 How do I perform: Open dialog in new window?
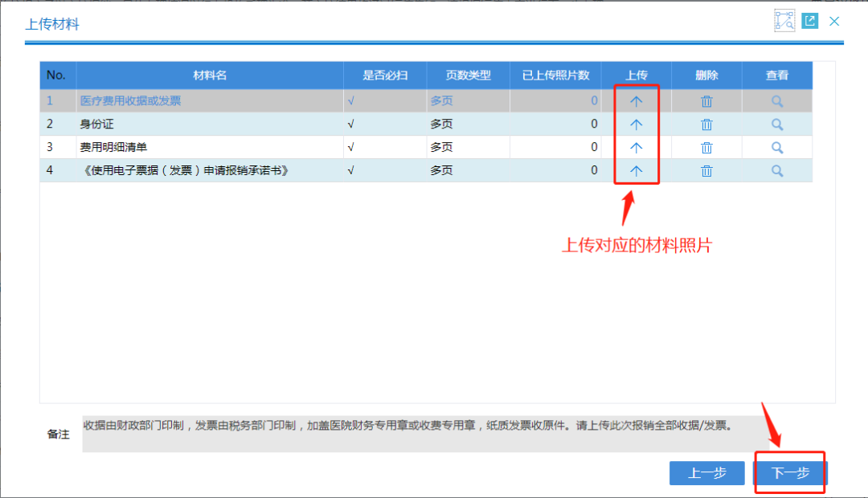[x=810, y=21]
